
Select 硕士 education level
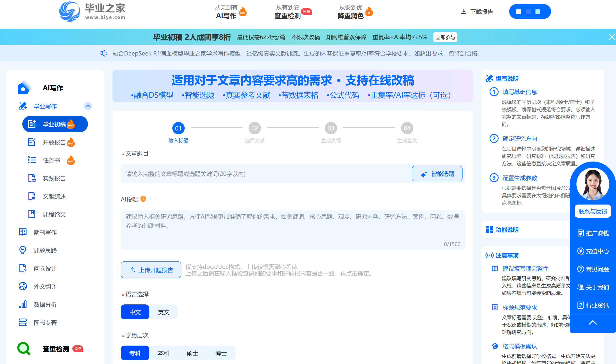point(192,353)
